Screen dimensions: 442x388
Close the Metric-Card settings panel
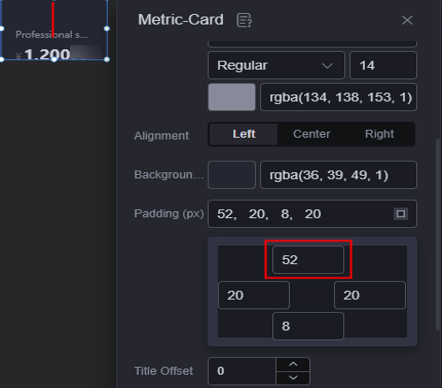pos(407,20)
